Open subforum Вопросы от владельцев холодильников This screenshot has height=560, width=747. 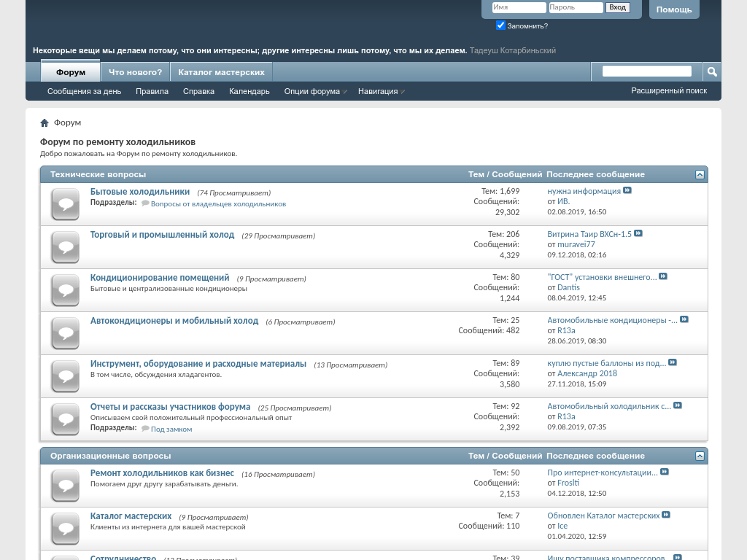pyautogui.click(x=218, y=204)
